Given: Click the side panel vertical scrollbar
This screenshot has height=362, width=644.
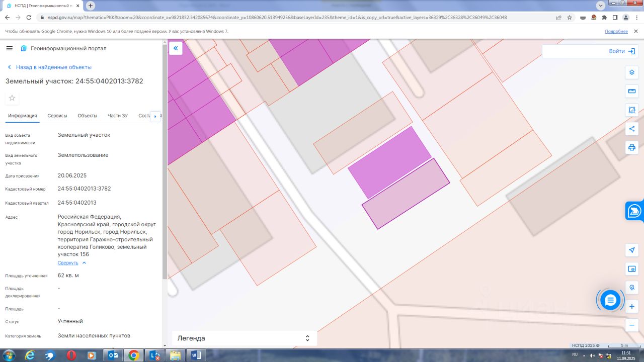Looking at the screenshot, I should pyautogui.click(x=165, y=161).
